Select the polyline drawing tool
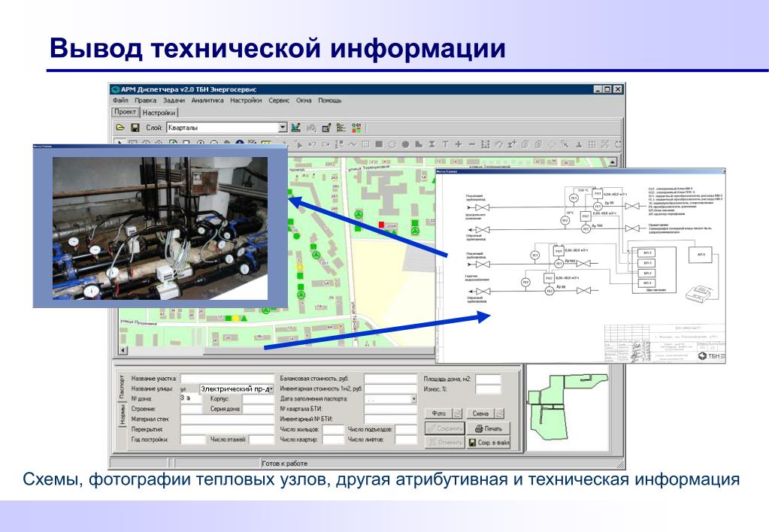Screen dimensions: 769x532 [x=352, y=144]
